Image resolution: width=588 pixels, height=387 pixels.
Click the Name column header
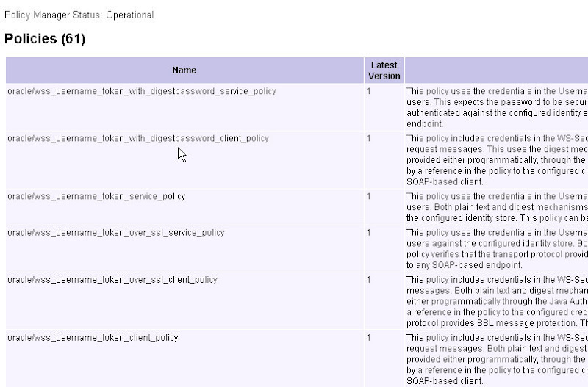[x=184, y=70]
